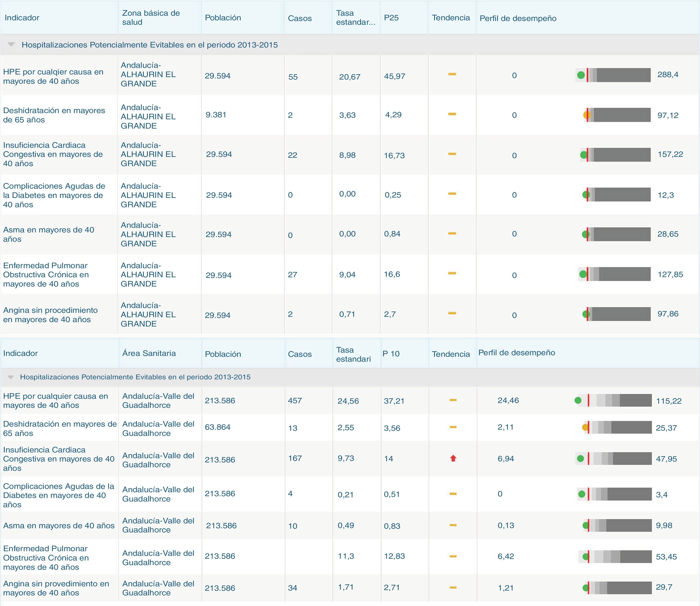
Task: Click the P 10 column header
Action: (391, 354)
